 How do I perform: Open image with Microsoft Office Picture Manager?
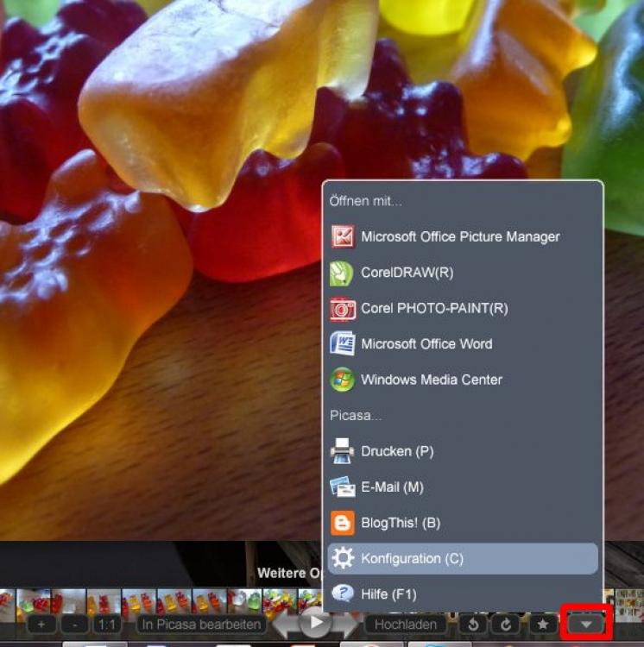click(x=460, y=236)
